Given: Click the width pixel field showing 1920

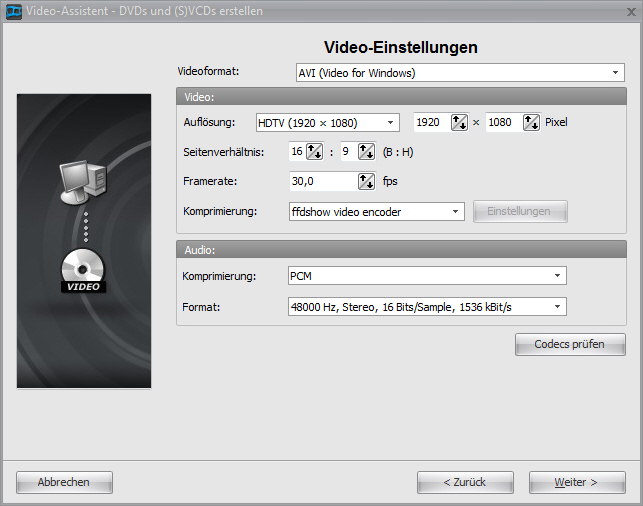Looking at the screenshot, I should pyautogui.click(x=431, y=123).
